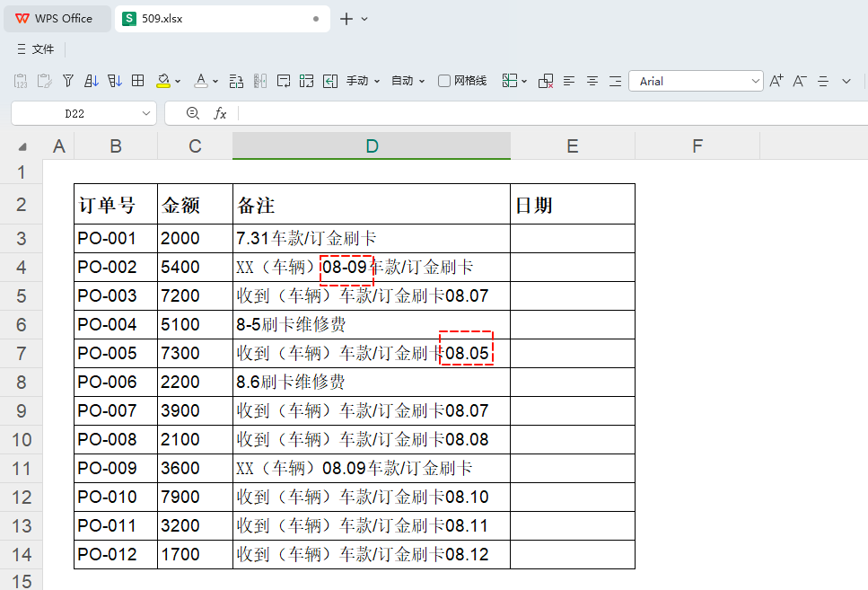The width and height of the screenshot is (868, 590).
Task: Select row 7 header
Action: point(21,354)
